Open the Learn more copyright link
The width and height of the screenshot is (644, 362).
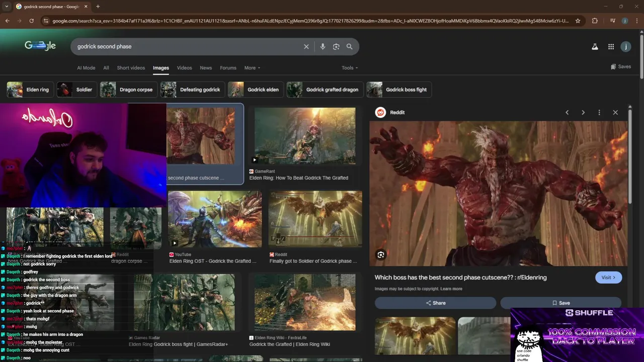(451, 289)
